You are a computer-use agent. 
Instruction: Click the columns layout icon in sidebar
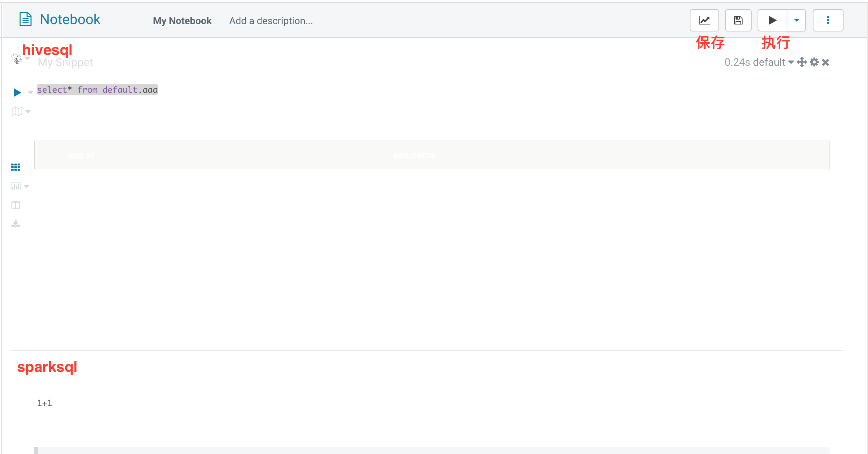[x=15, y=205]
